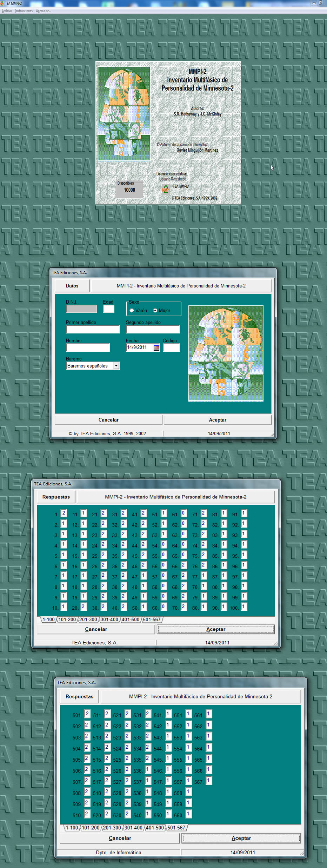This screenshot has width=327, height=868.
Task: Switch to tab 101-200 in the 501-567 answers window
Action: (x=91, y=828)
